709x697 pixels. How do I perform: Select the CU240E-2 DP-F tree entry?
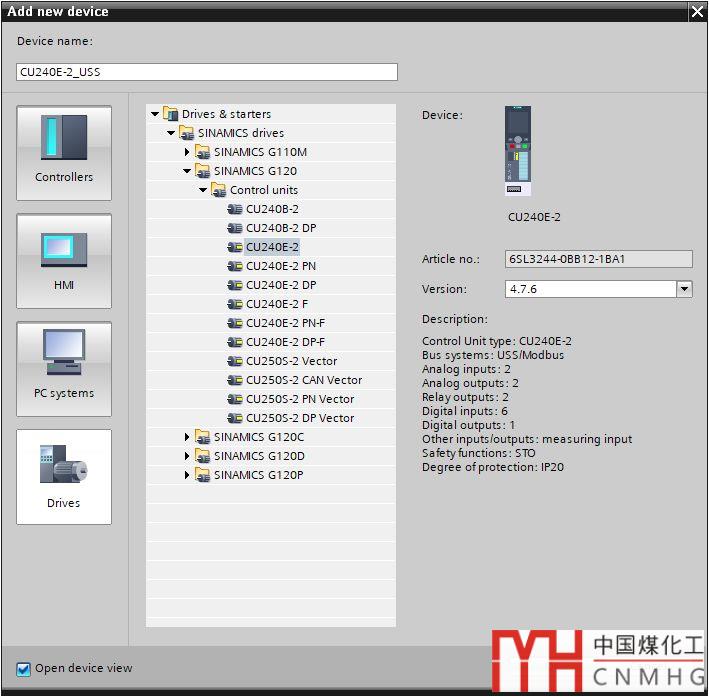tap(285, 342)
